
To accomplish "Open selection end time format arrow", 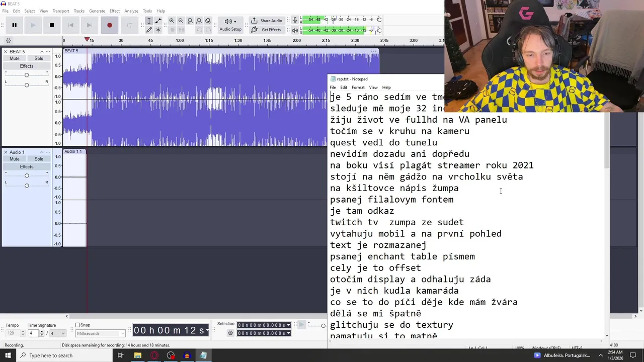I will [x=288, y=333].
